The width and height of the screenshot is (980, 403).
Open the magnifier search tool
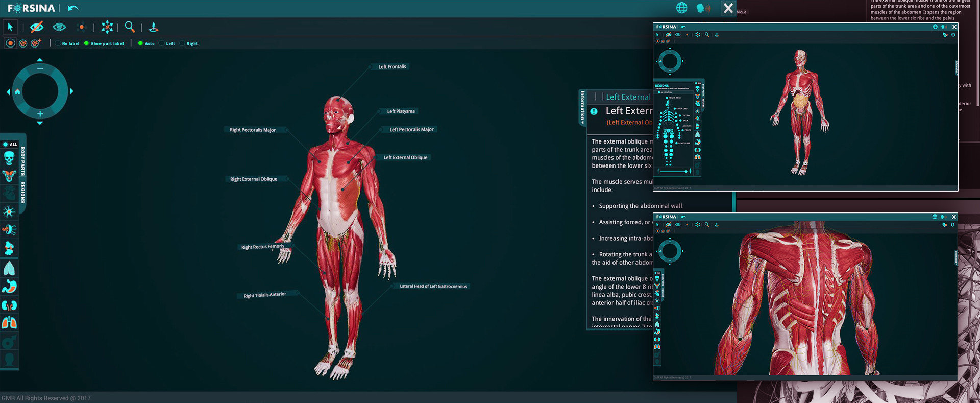pos(130,27)
